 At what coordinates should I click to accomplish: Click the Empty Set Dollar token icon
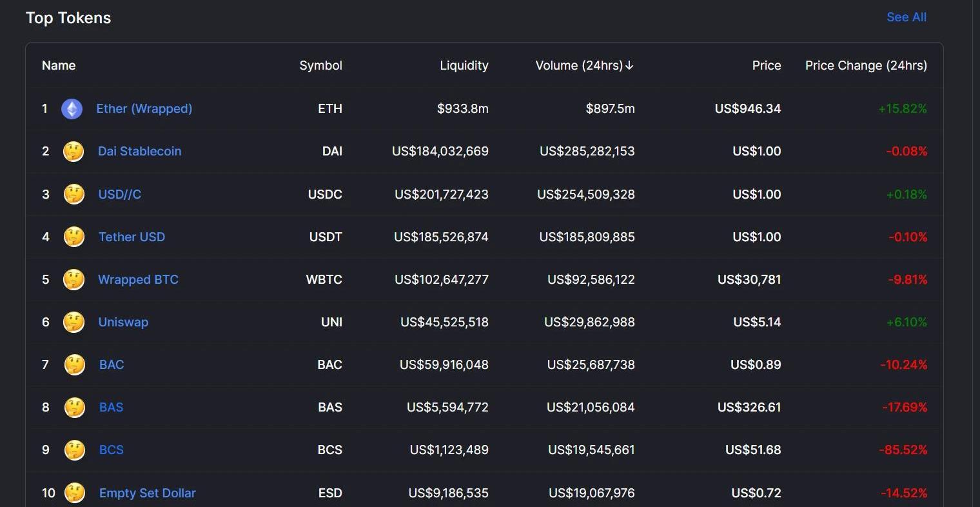pos(75,493)
